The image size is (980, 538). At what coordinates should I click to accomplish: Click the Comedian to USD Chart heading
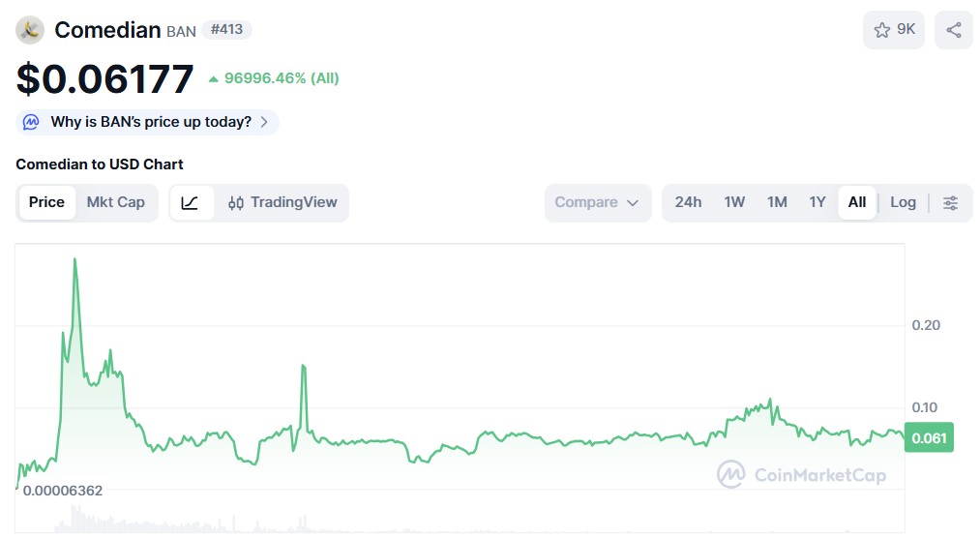100,164
